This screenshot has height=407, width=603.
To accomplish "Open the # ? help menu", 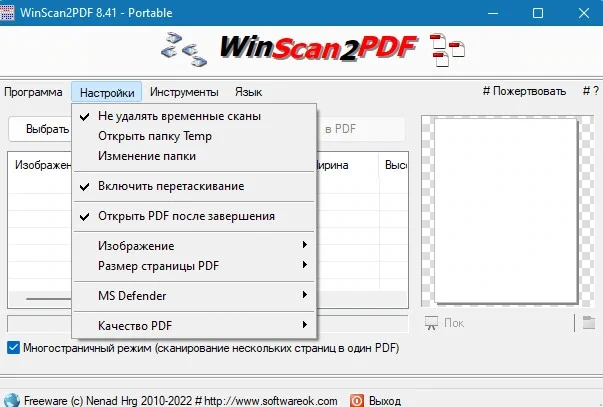I will point(591,91).
